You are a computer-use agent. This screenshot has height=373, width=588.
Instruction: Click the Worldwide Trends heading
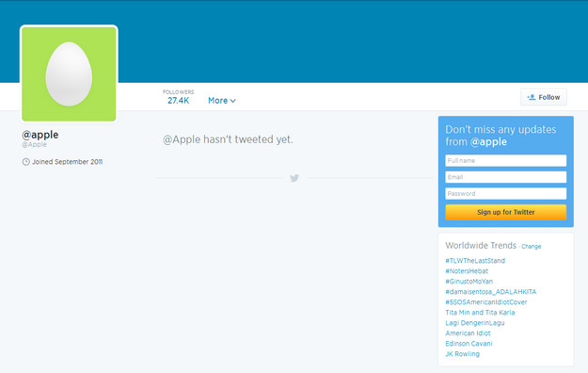pyautogui.click(x=481, y=245)
